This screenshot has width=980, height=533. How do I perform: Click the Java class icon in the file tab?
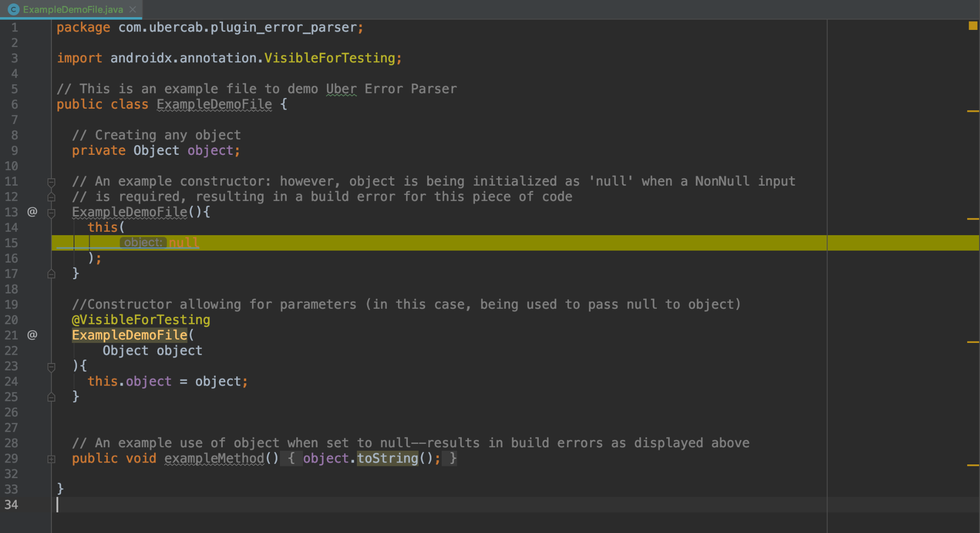point(13,9)
